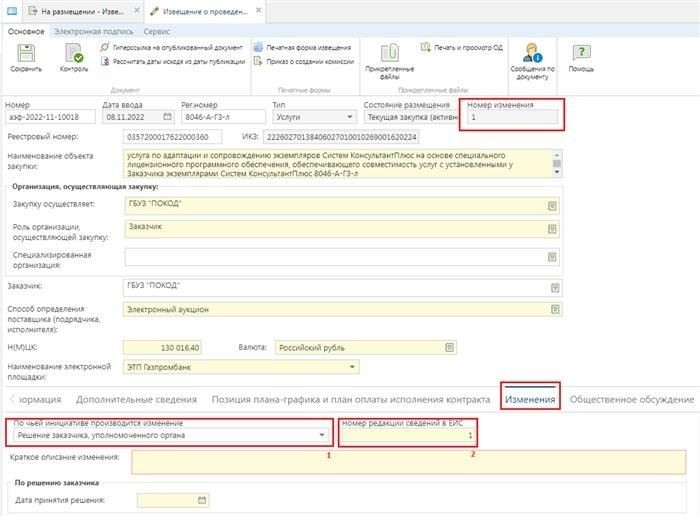Expand the Тип dropdown (Услуги)
The image size is (700, 516).
[350, 117]
